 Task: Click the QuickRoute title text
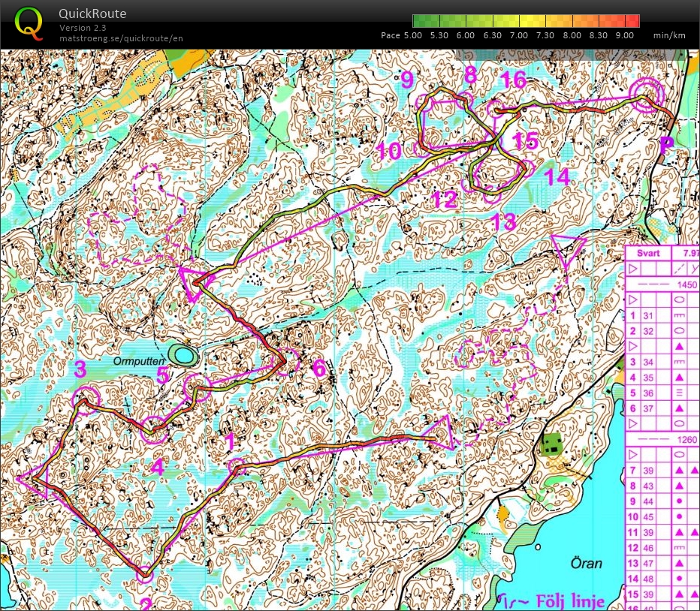tap(92, 14)
